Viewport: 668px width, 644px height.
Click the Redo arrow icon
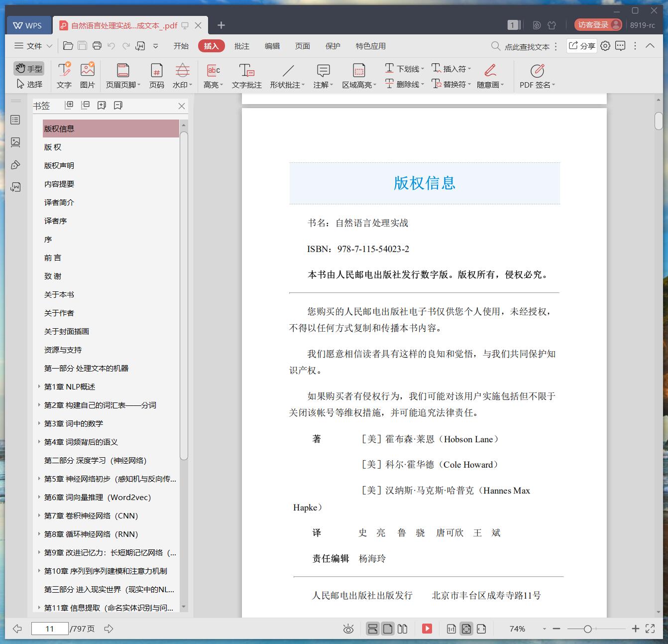point(126,46)
